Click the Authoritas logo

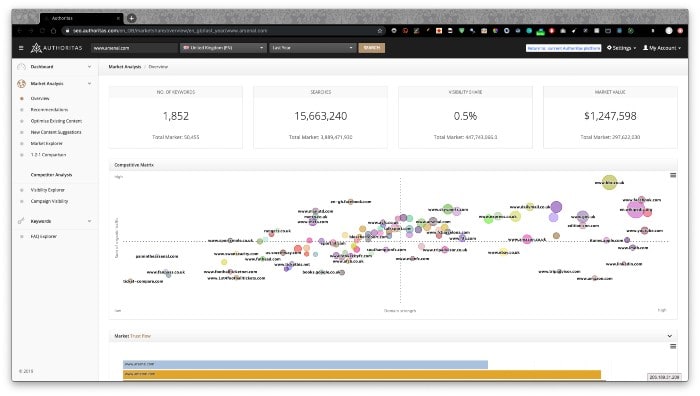pyautogui.click(x=56, y=48)
